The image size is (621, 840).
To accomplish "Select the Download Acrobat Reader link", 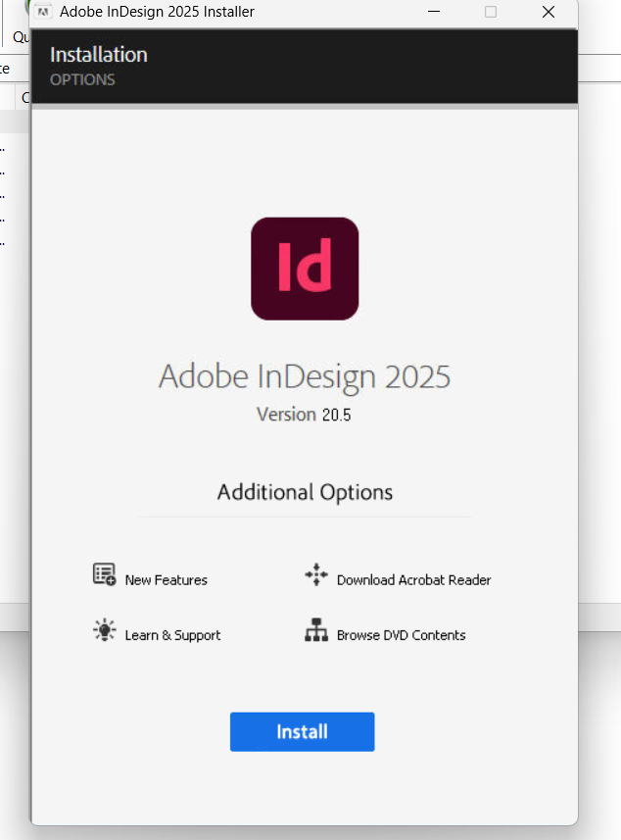I will click(413, 580).
